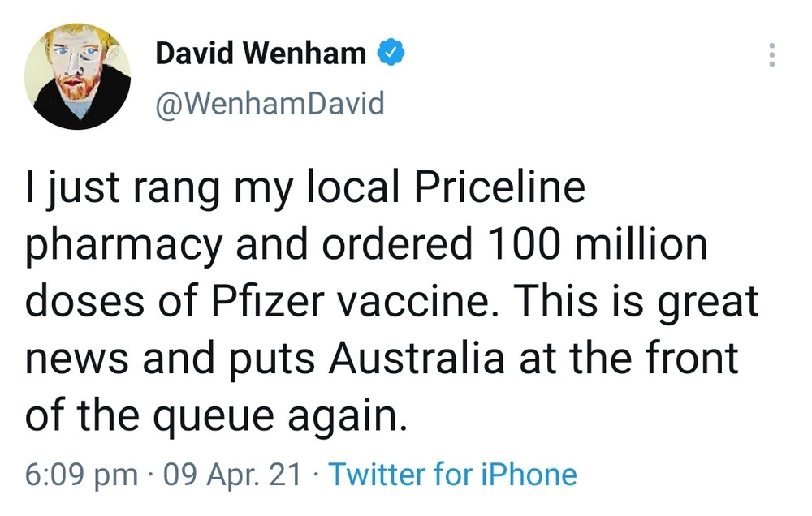Click the "100 million" text in tweet
Image resolution: width=812 pixels, height=516 pixels.
[598, 245]
